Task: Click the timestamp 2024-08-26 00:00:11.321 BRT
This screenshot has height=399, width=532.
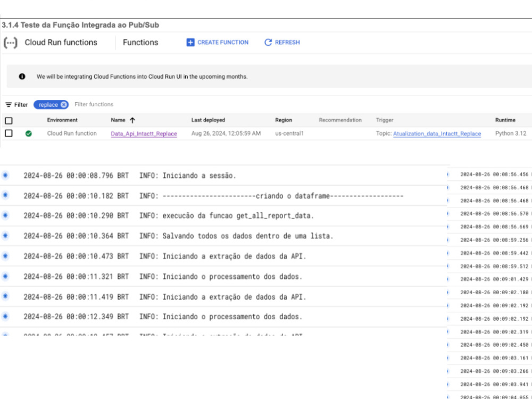Action: [76, 277]
